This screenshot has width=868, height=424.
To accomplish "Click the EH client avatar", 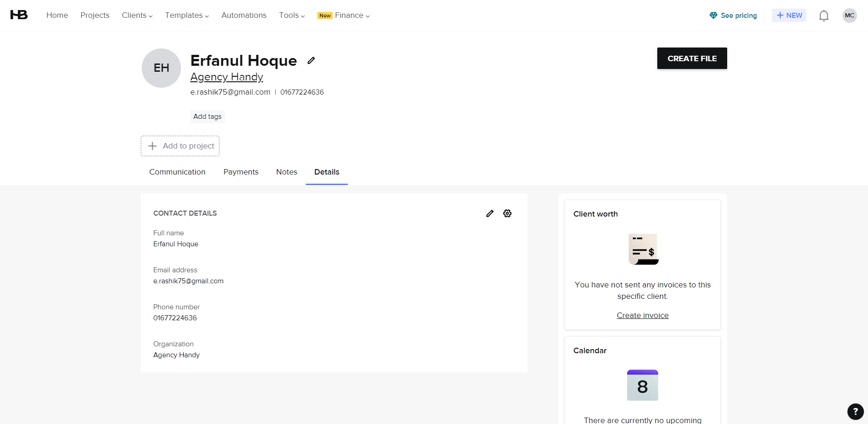I will point(161,68).
